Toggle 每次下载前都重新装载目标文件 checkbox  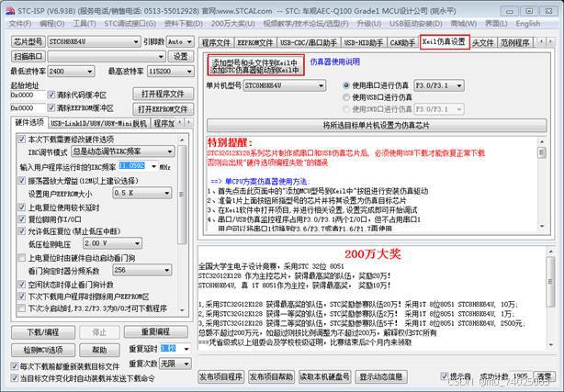click(14, 366)
